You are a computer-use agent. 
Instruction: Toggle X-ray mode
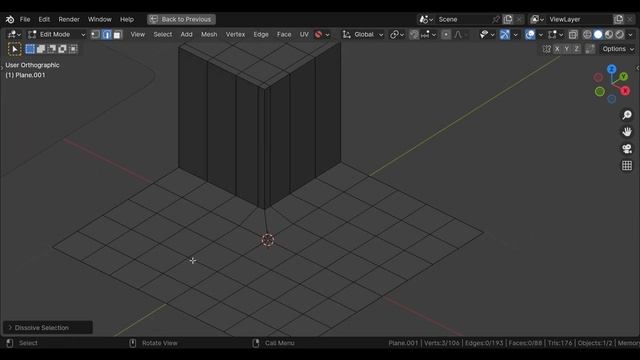573,35
